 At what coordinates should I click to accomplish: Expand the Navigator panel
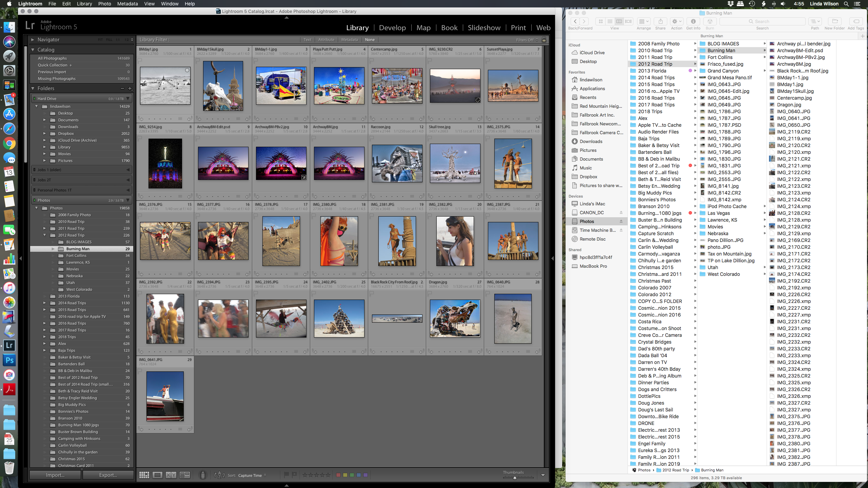point(33,40)
